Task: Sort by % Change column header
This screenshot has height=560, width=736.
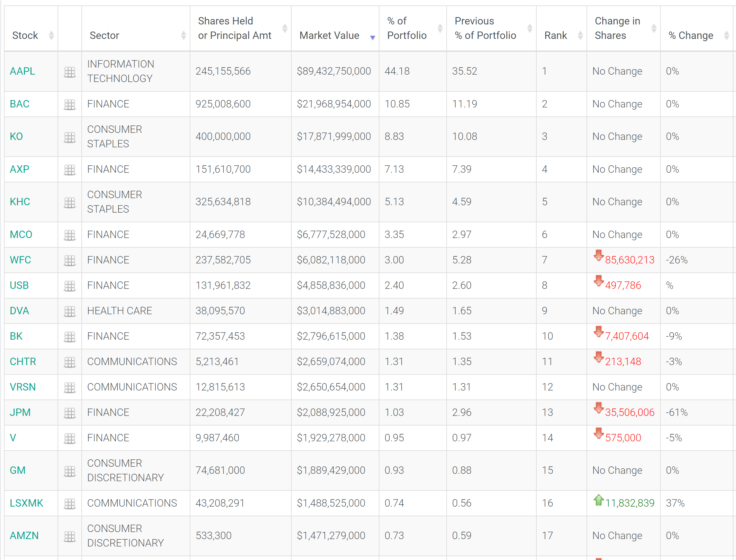Action: pyautogui.click(x=698, y=29)
